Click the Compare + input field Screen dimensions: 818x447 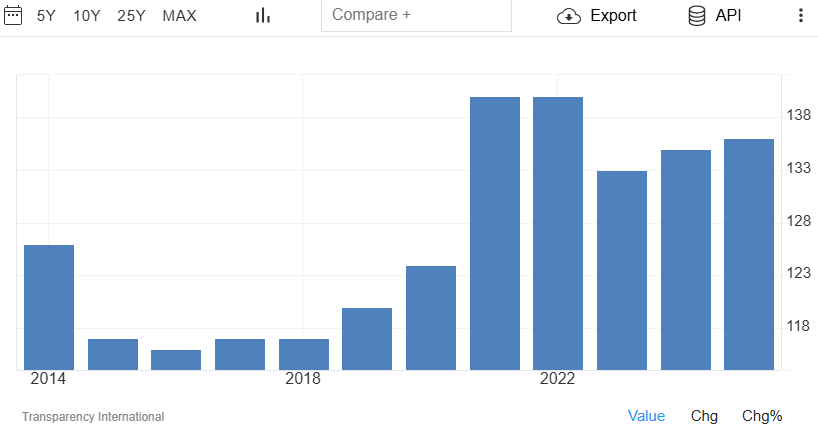(x=416, y=15)
